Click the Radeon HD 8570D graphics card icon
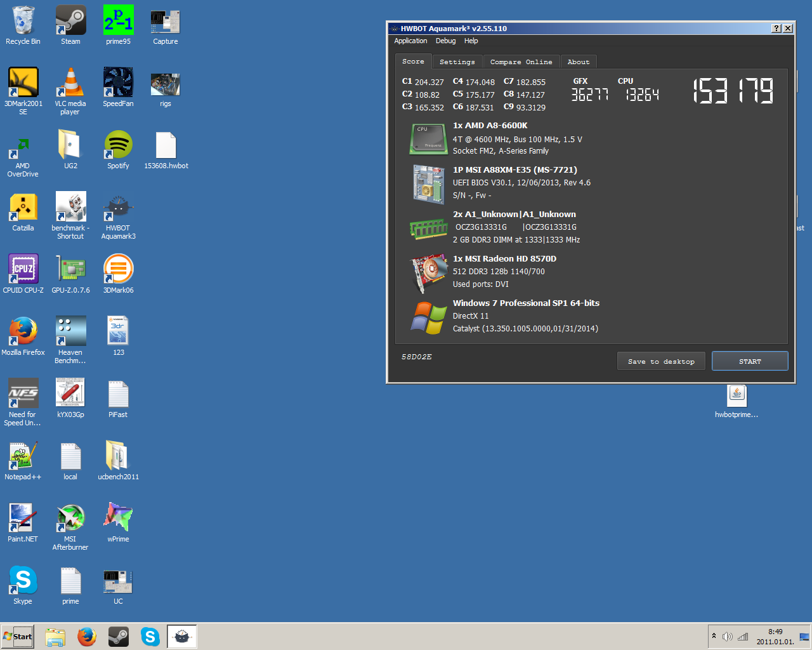 [428, 273]
